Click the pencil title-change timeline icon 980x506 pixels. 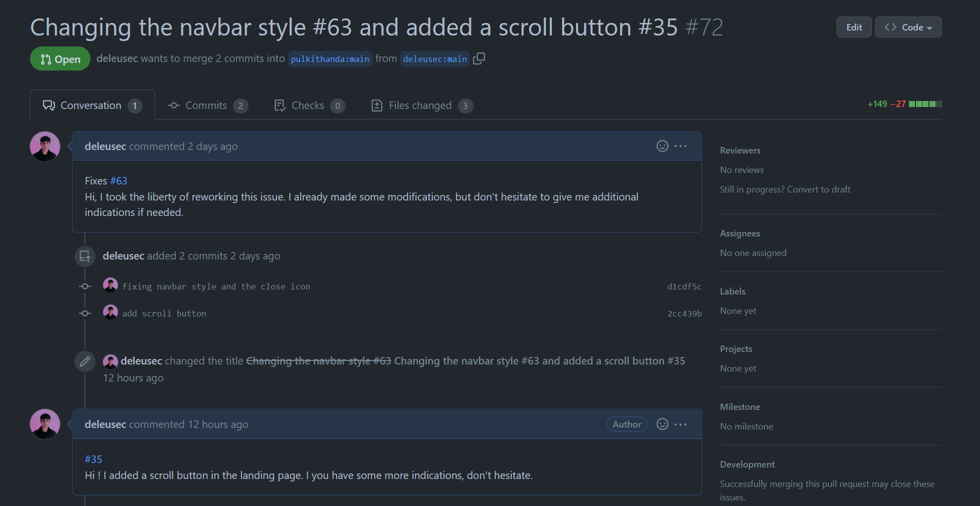click(x=85, y=361)
